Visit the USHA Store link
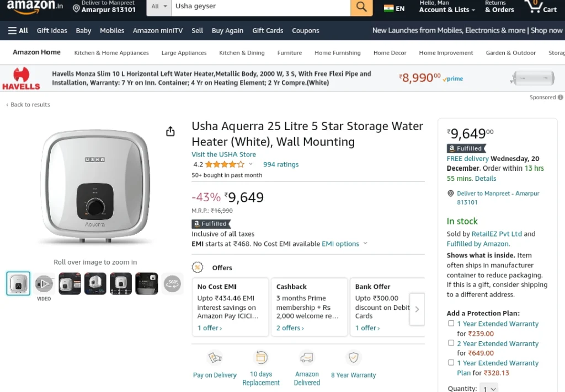Viewport: 565px width, 392px height. click(x=224, y=154)
